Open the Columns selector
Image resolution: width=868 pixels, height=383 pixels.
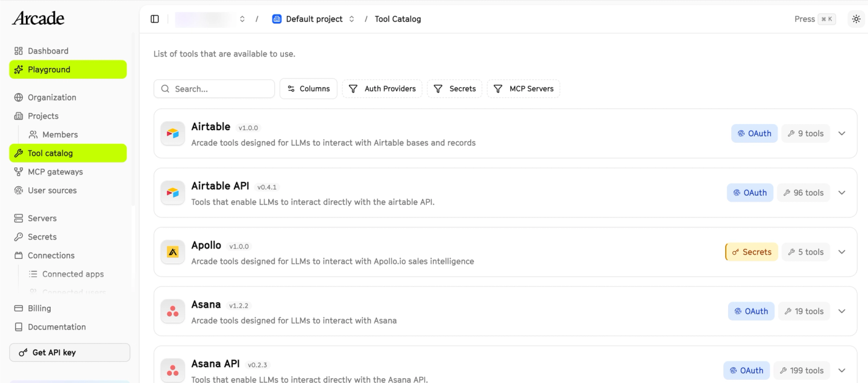[309, 89]
